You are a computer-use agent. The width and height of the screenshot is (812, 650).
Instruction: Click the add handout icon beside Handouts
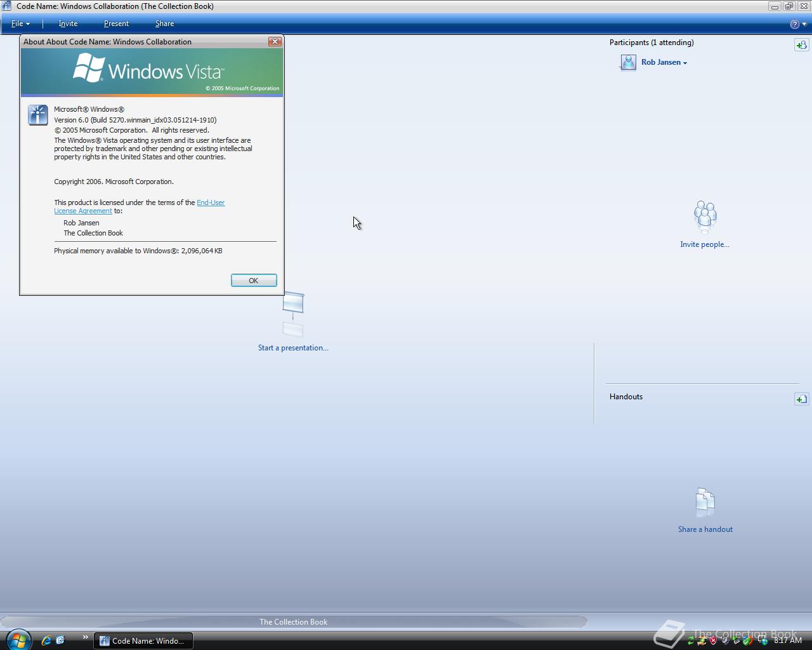(801, 399)
